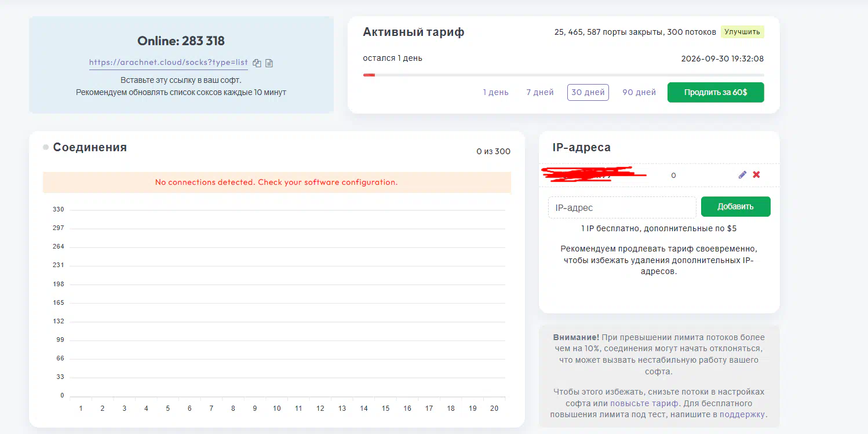The height and width of the screenshot is (434, 868).
Task: Focus the IP-адрес input field
Action: coord(622,207)
